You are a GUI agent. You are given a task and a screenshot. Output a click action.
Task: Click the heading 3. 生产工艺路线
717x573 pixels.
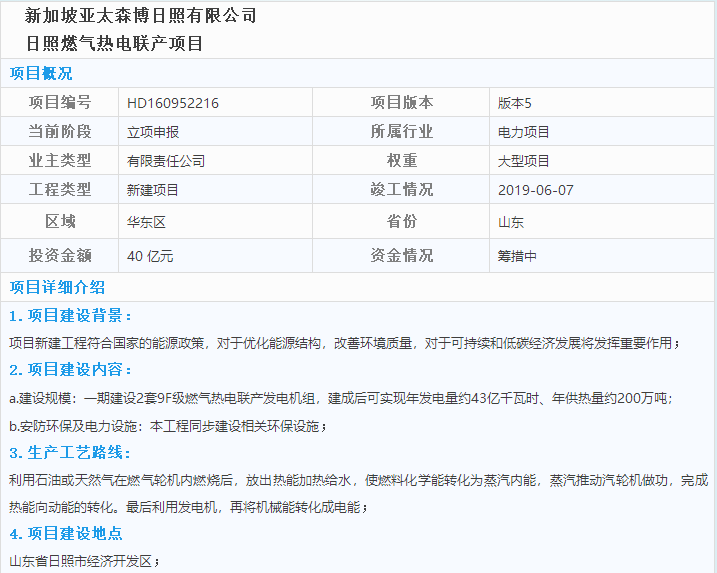coord(70,453)
